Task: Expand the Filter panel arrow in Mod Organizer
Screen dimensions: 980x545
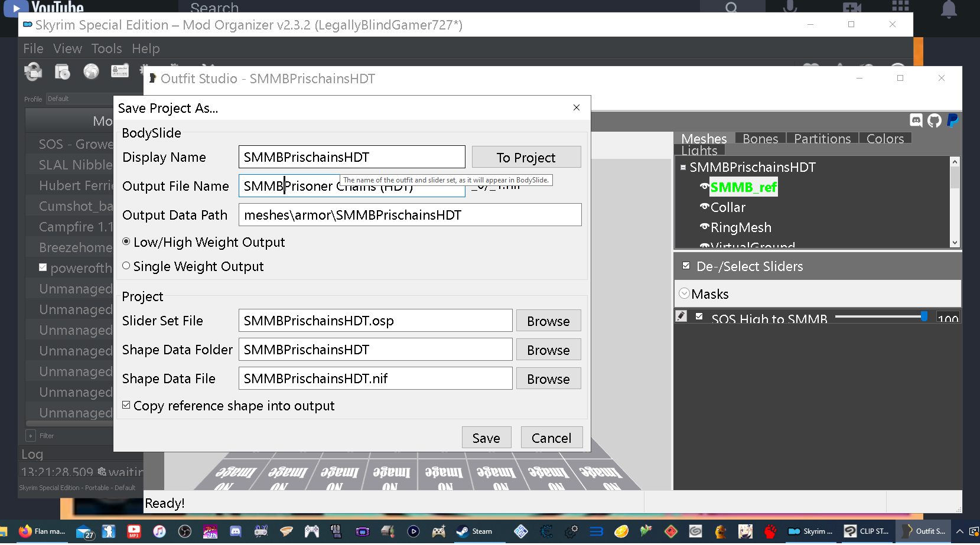Action: 31,436
